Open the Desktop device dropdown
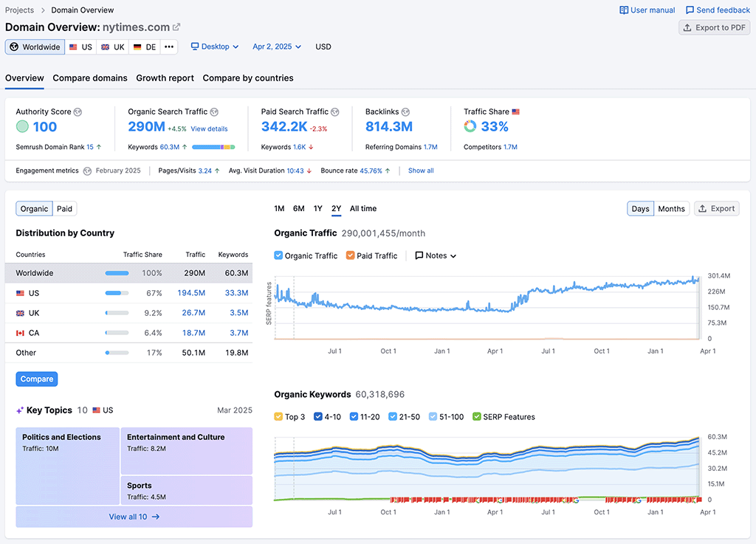The width and height of the screenshot is (756, 544). pyautogui.click(x=215, y=47)
